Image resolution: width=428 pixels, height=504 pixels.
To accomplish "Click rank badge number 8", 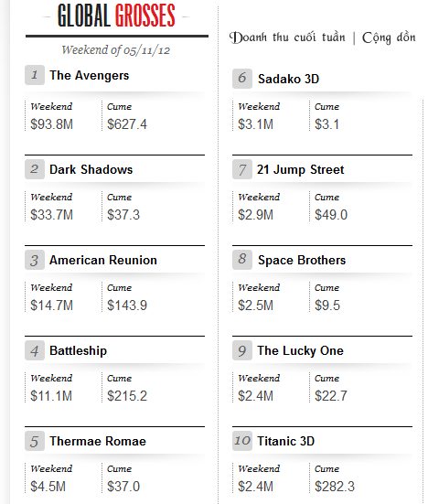I will 242,260.
